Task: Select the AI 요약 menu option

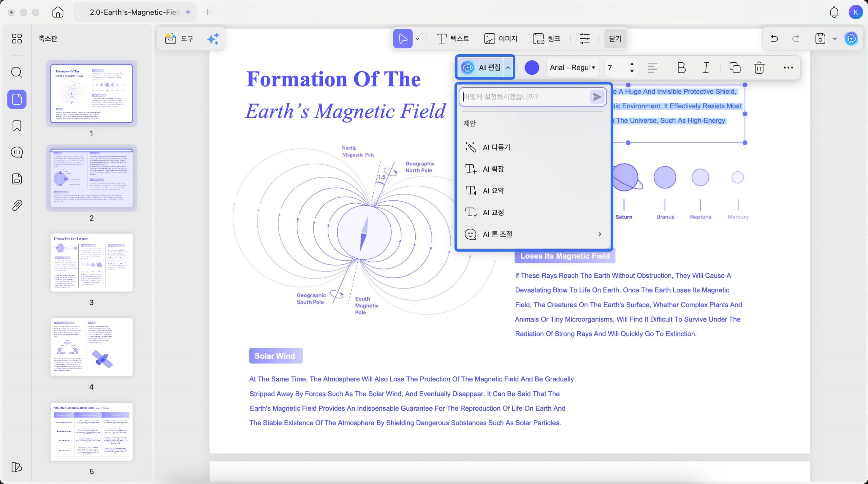Action: tap(493, 191)
